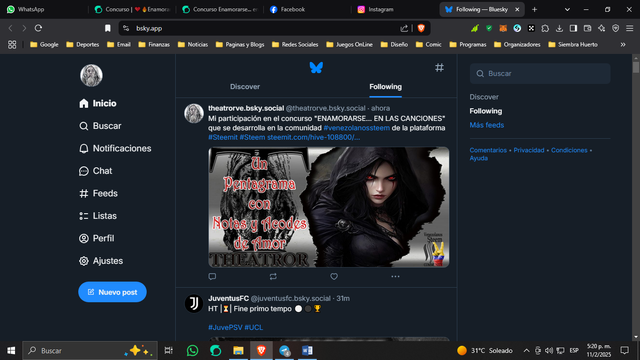The image size is (640, 360).
Task: Open the Chat section
Action: tap(96, 171)
